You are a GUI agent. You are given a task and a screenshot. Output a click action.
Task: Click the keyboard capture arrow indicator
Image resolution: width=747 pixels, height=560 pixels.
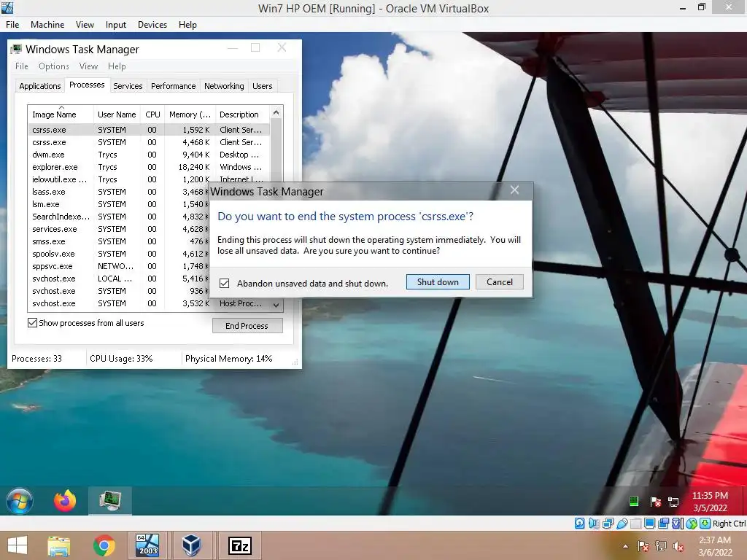tap(705, 524)
